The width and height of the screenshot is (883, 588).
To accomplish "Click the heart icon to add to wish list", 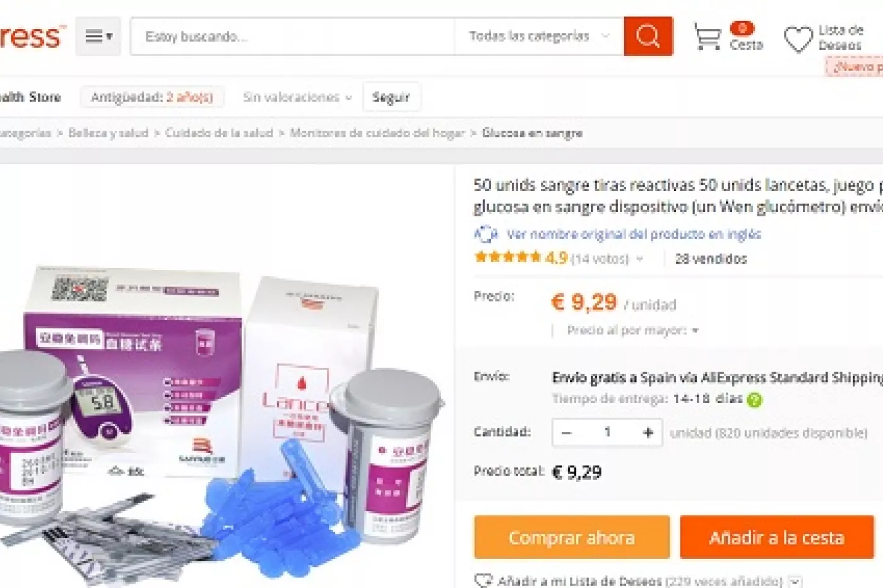I will [483, 580].
